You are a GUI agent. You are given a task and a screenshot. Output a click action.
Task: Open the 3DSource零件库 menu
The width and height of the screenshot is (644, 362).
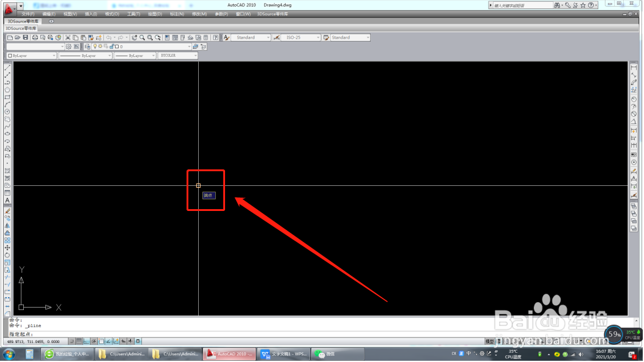pos(273,14)
